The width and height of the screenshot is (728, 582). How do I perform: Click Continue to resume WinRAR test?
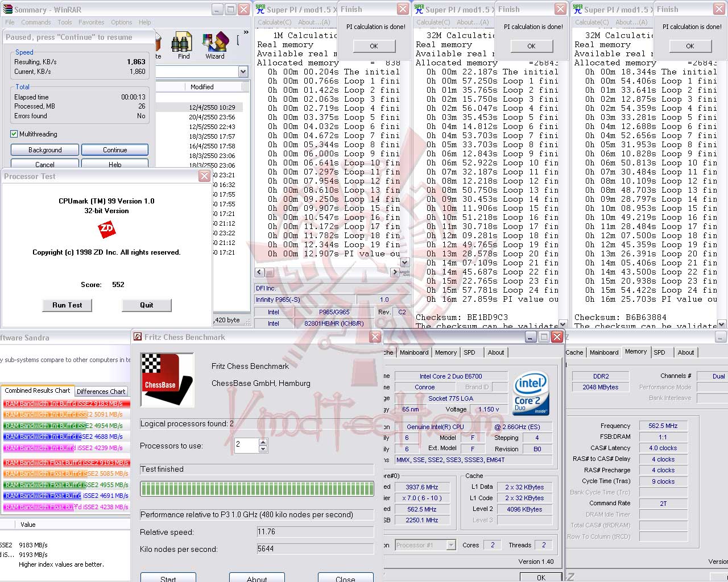[x=115, y=150]
